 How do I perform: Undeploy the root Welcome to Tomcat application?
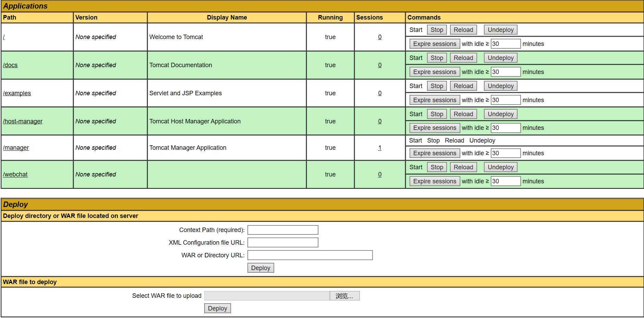(x=501, y=30)
